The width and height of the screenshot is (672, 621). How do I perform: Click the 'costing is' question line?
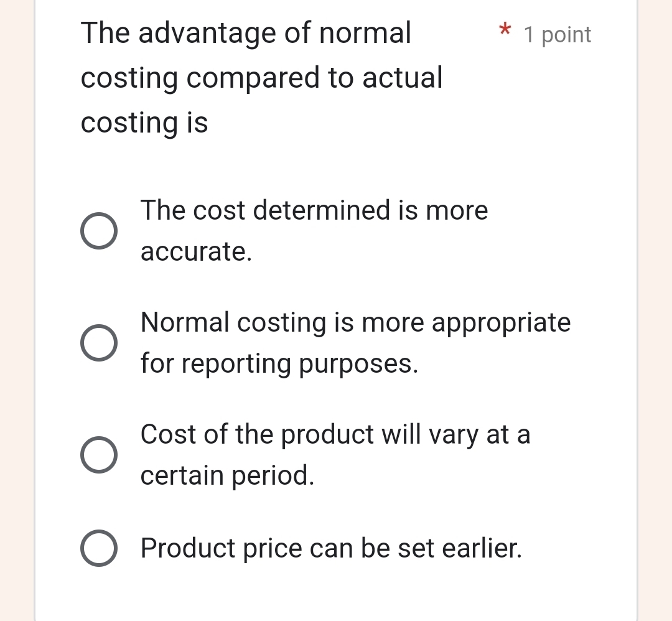click(x=144, y=123)
